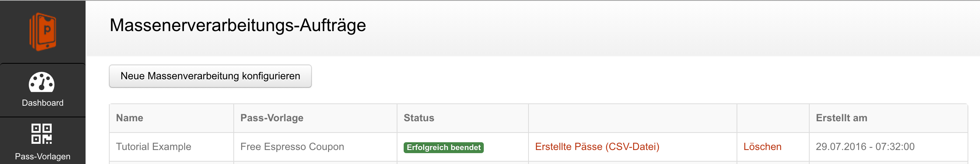Click blank header cell above CSV-Datei link

(x=633, y=118)
